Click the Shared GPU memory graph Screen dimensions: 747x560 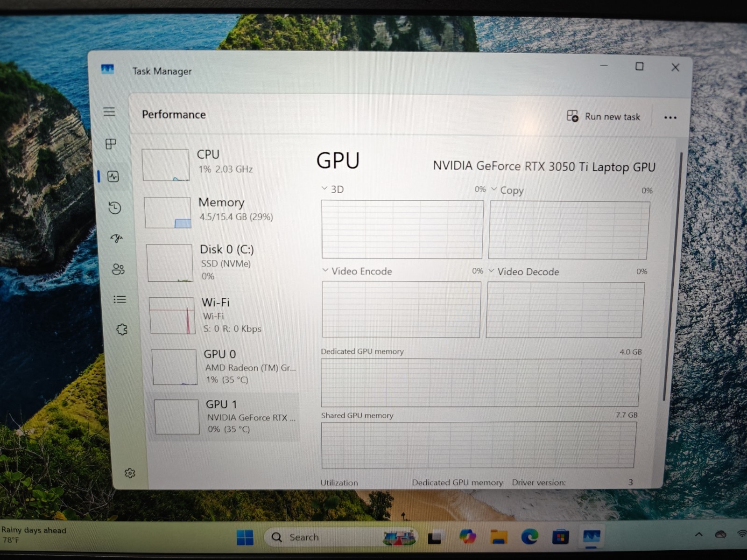click(478, 445)
